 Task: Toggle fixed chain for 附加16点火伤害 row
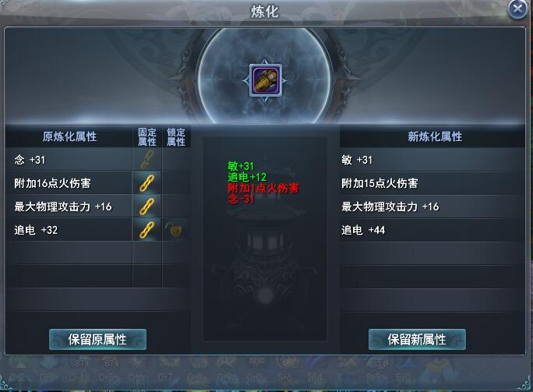[x=146, y=183]
